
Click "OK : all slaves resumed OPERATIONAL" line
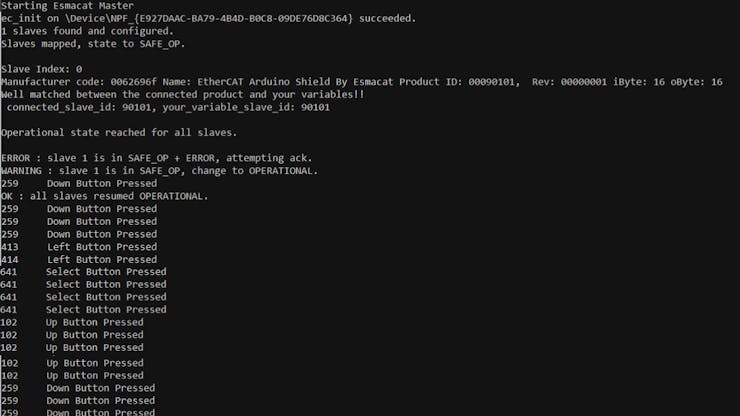[x=105, y=196]
